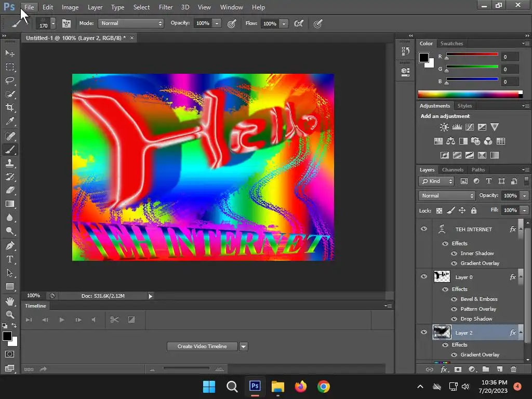The width and height of the screenshot is (532, 399).
Task: Select the Hand tool
Action: pyautogui.click(x=10, y=301)
